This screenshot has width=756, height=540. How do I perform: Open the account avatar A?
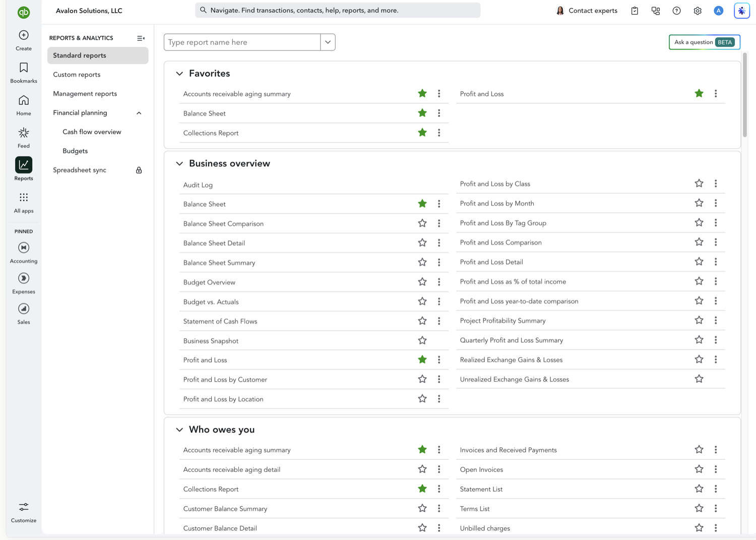tap(719, 11)
